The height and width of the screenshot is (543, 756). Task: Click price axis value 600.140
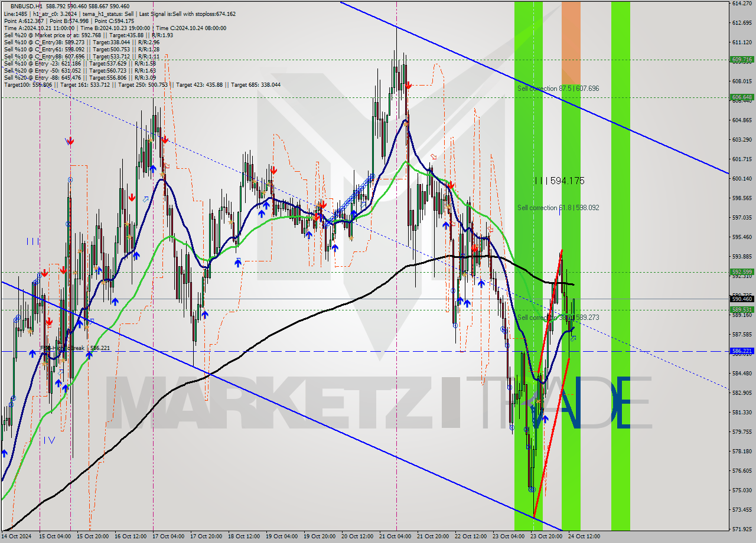pos(742,179)
